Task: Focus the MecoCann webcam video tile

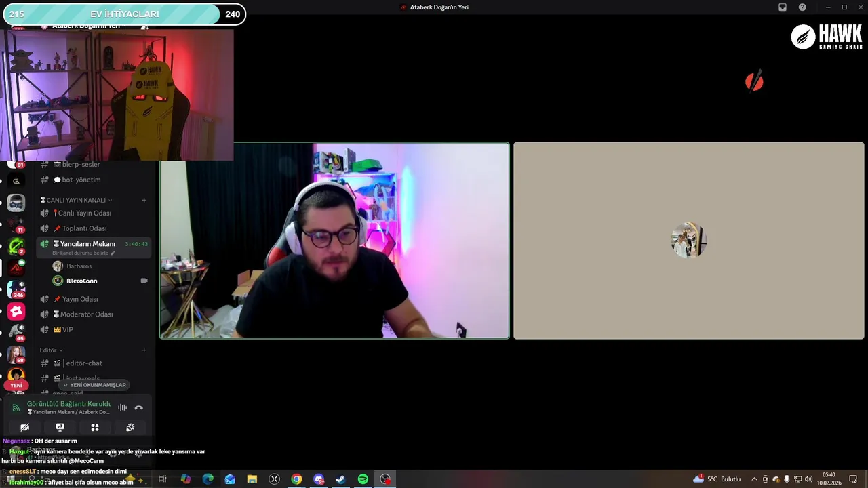Action: tap(334, 241)
